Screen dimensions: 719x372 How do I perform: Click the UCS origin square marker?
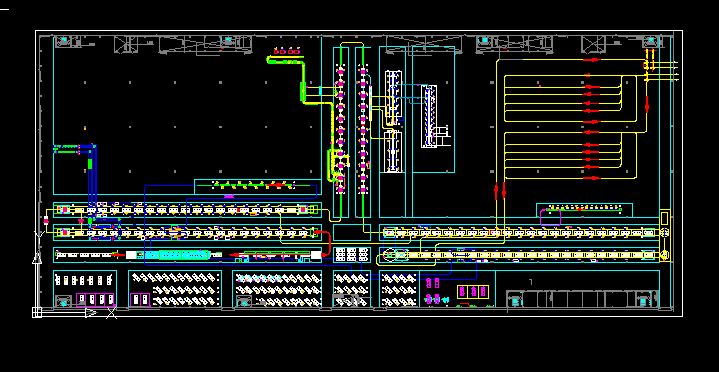(x=37, y=313)
